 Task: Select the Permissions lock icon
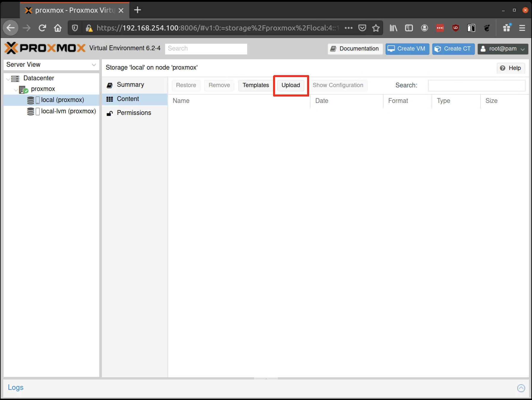coord(110,113)
